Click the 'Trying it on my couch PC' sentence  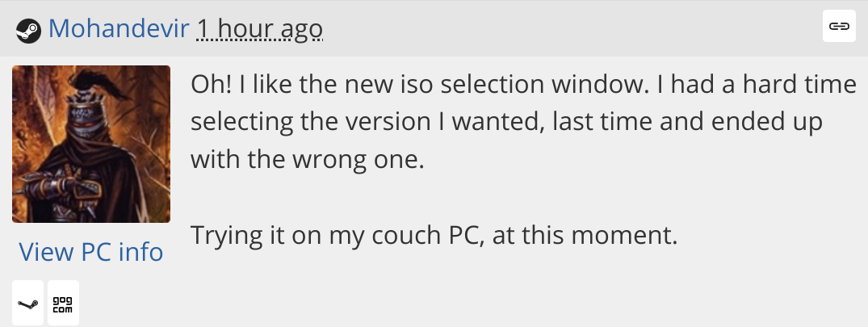(432, 236)
